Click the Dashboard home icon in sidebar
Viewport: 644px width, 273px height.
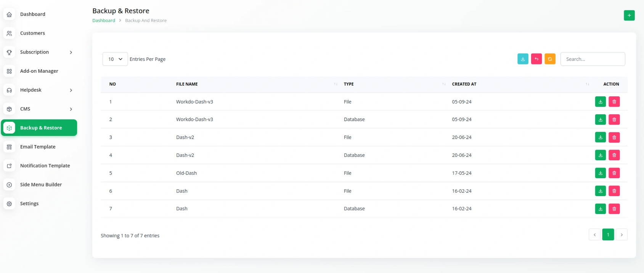[x=9, y=14]
